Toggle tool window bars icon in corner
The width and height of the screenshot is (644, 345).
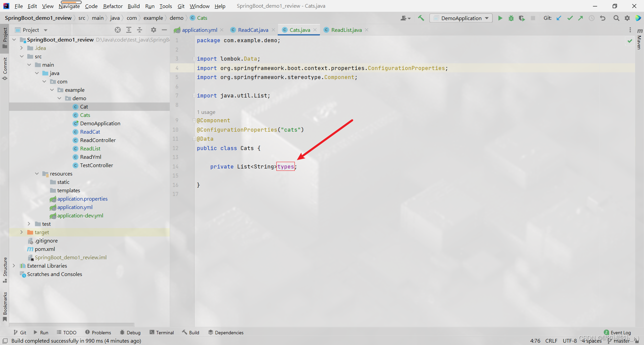tap(5, 341)
